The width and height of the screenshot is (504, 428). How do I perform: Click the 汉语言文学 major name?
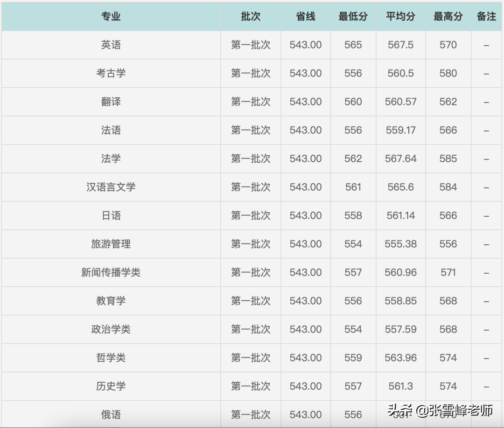tap(110, 187)
